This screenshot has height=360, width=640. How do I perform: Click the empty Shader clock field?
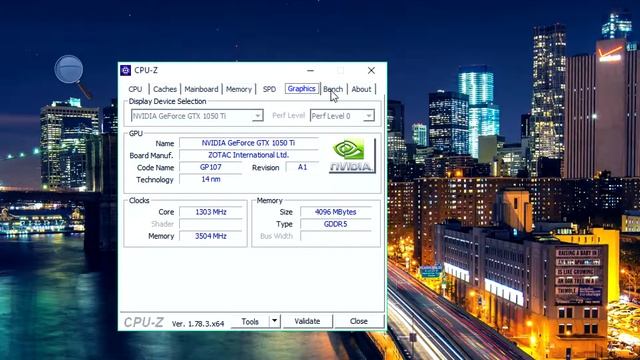(x=211, y=224)
